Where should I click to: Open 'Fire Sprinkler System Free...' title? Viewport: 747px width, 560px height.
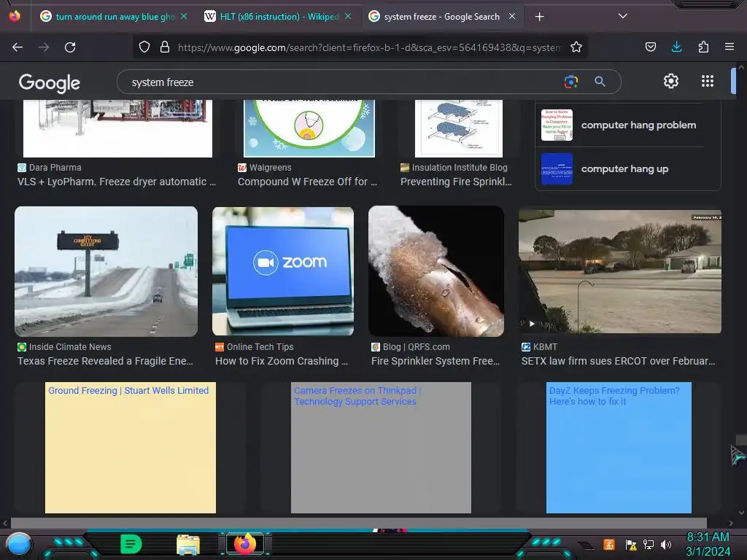click(x=436, y=361)
